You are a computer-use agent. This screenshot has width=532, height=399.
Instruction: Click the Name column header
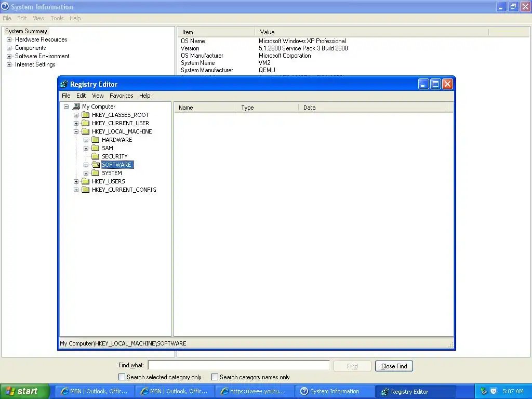(x=205, y=108)
